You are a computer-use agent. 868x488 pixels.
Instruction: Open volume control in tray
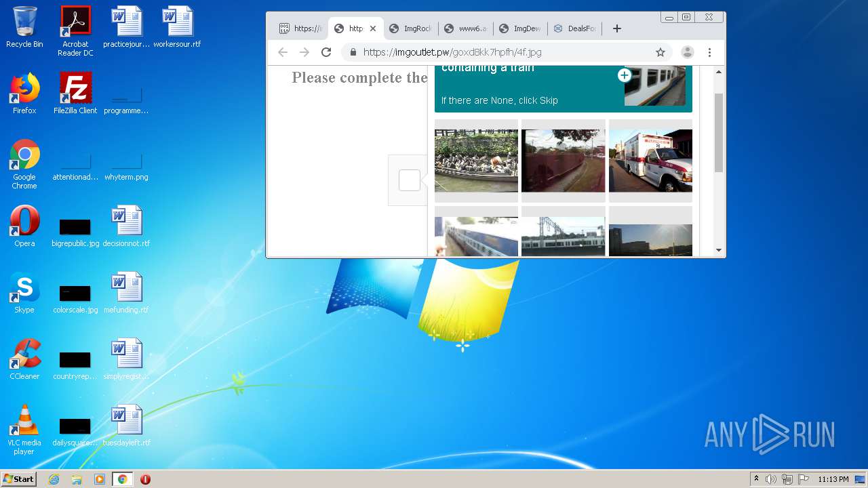(x=771, y=479)
